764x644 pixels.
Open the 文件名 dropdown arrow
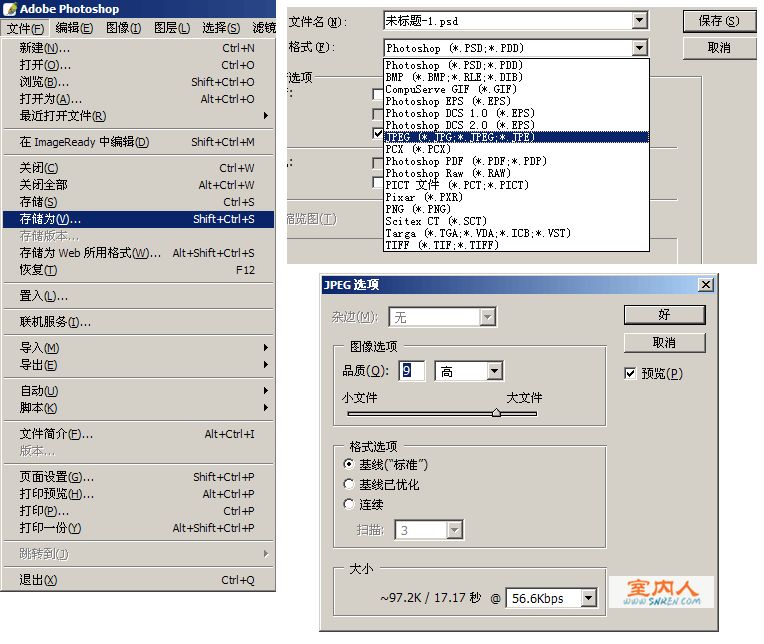coord(640,21)
